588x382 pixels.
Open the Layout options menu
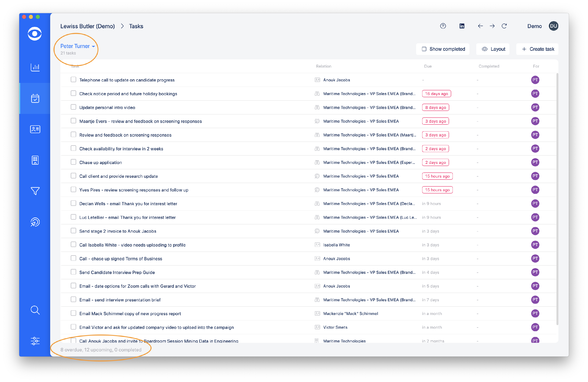[x=493, y=49]
